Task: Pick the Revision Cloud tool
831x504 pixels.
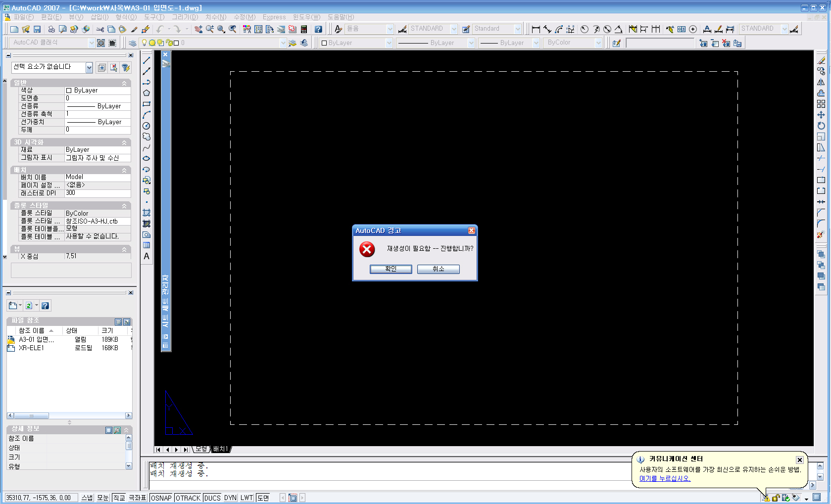Action: [x=147, y=137]
